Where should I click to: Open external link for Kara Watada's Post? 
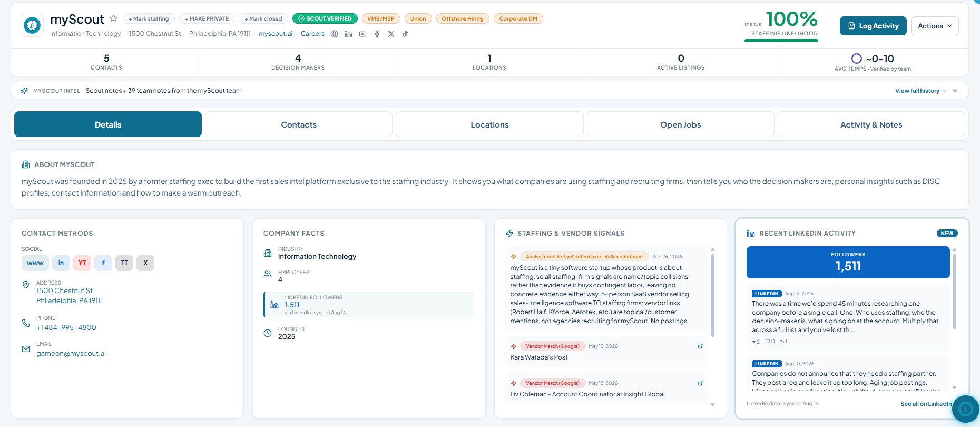pyautogui.click(x=700, y=346)
